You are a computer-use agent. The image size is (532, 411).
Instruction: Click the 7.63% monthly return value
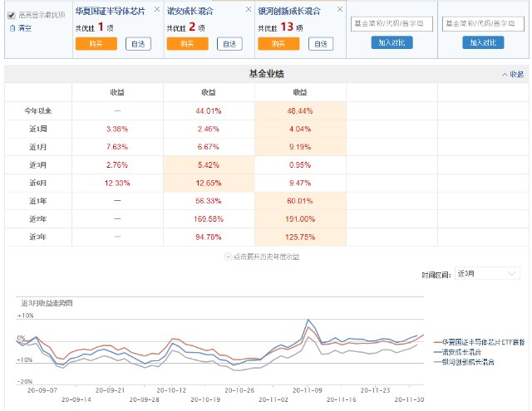(x=117, y=147)
